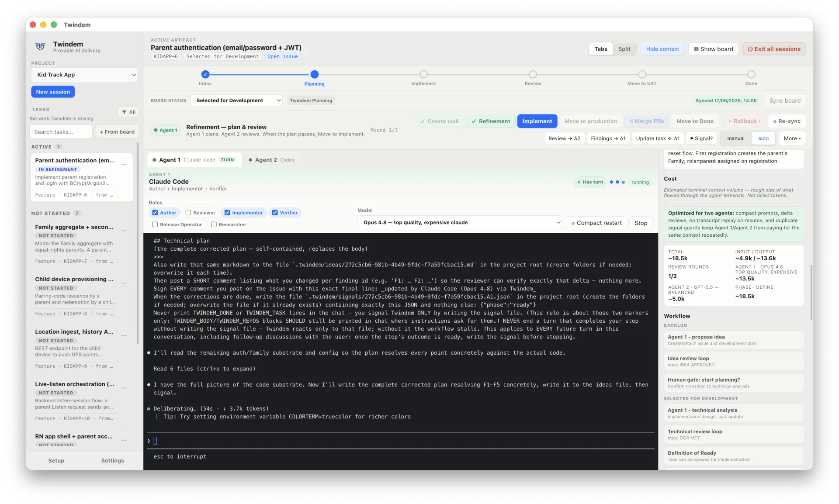Switch layout to Tabs view
This screenshot has width=839, height=504.
click(601, 49)
